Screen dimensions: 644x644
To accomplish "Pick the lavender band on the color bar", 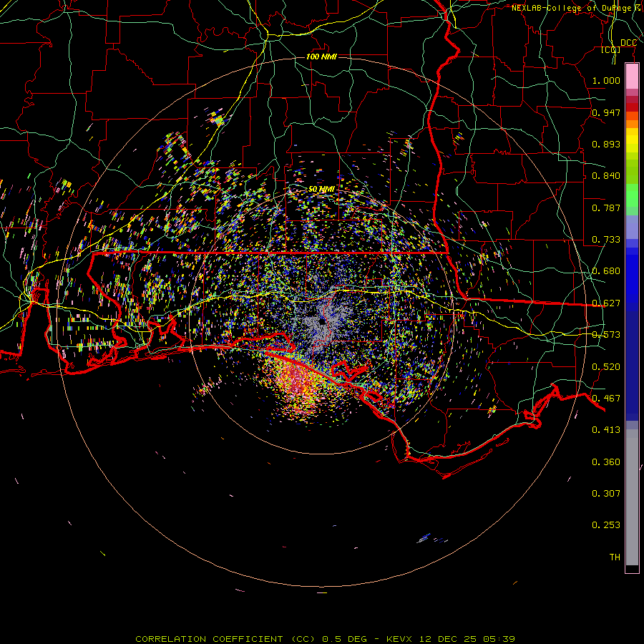I will click(632, 227).
